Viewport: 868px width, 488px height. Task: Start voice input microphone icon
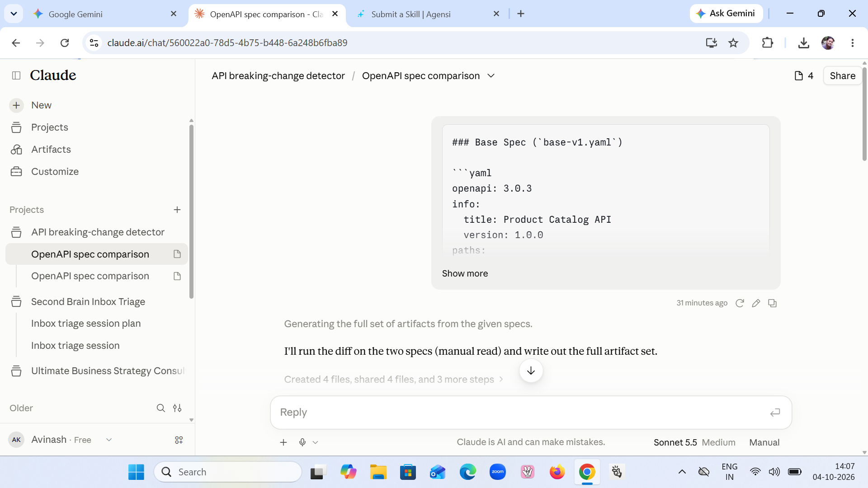point(302,442)
